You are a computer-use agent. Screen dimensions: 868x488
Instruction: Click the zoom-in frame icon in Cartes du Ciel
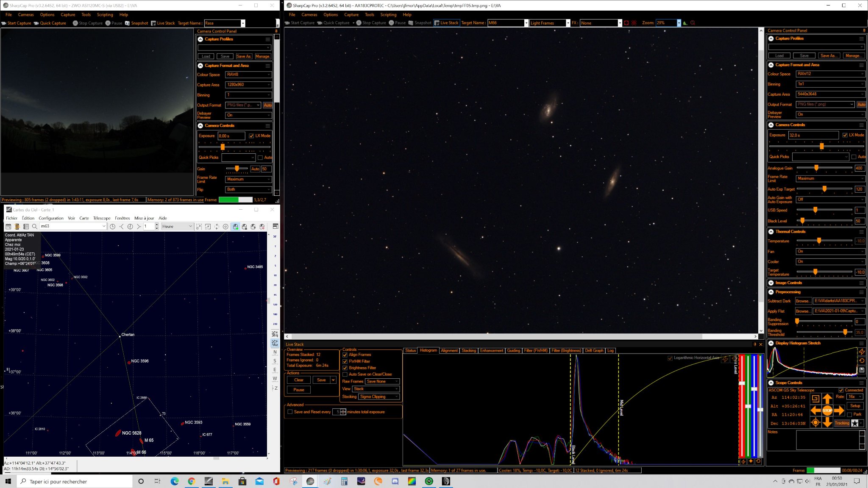coord(199,227)
